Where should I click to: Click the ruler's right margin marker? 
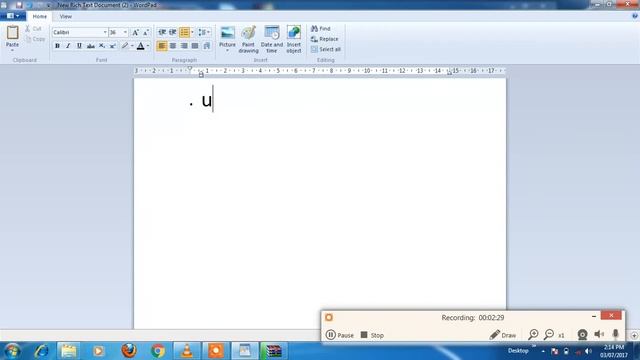[x=449, y=73]
